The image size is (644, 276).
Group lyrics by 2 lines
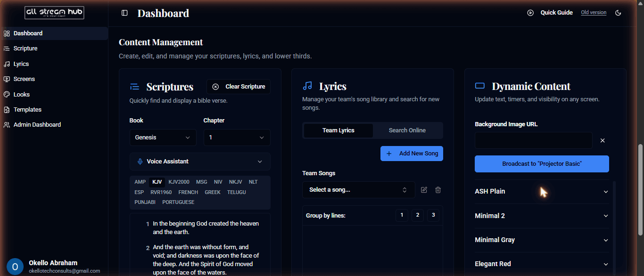point(417,215)
